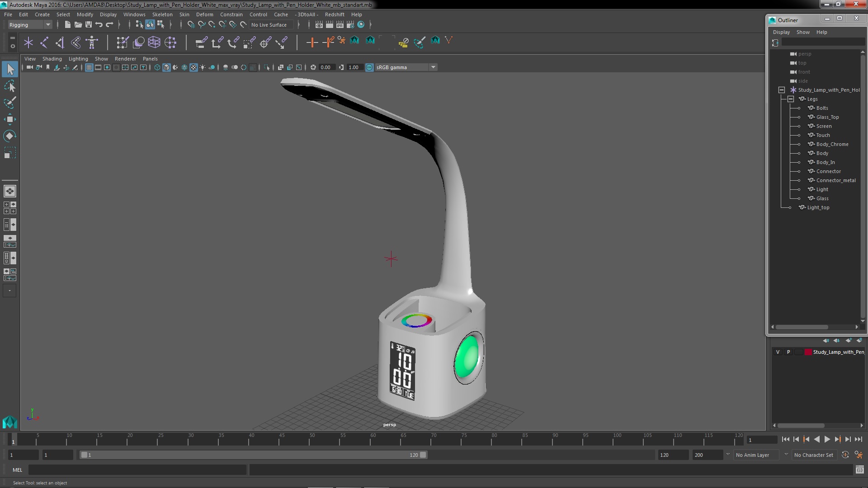Toggle Select by object type mode
868x488 pixels.
(150, 25)
